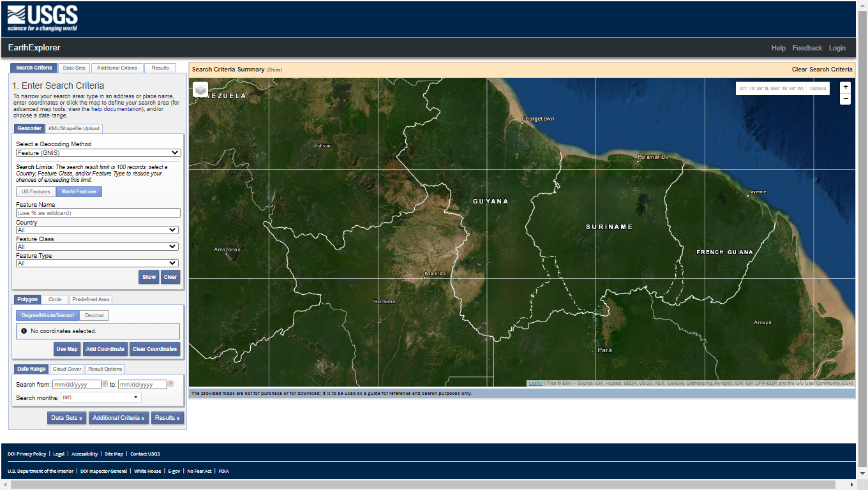
Task: Expand the Search Criteria Summary with Show
Action: coord(276,69)
